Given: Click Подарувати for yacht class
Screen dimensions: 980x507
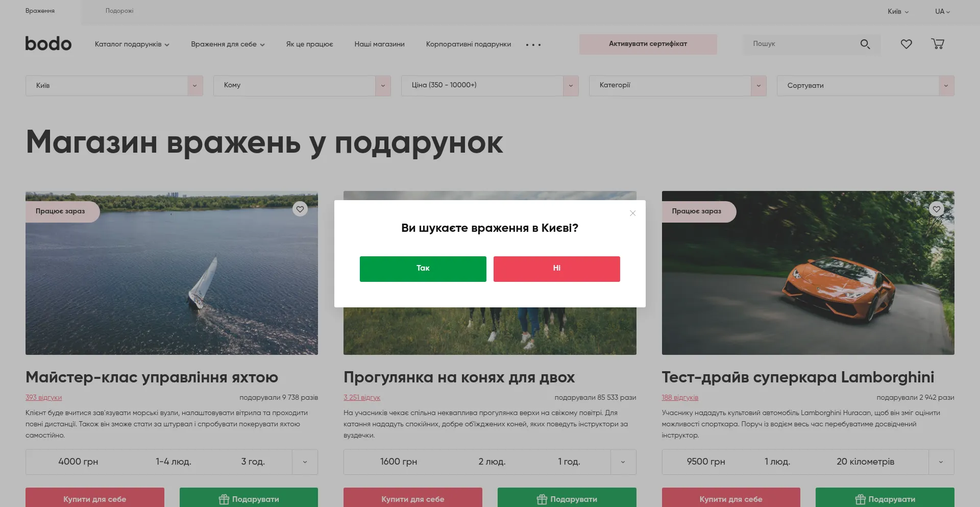Looking at the screenshot, I should point(249,498).
